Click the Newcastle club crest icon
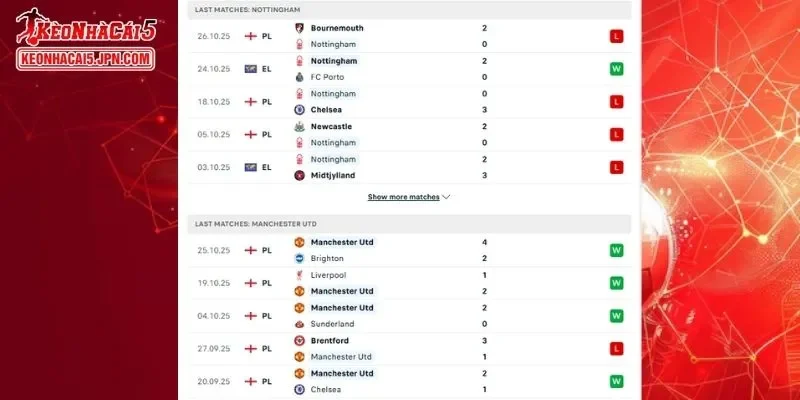Viewport: 800px width, 400px height. (299, 127)
